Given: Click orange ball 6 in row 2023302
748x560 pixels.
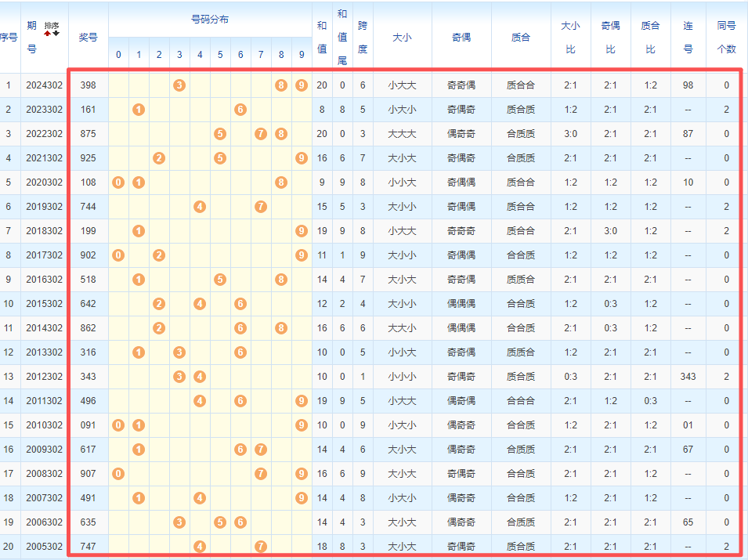Looking at the screenshot, I should (240, 110).
